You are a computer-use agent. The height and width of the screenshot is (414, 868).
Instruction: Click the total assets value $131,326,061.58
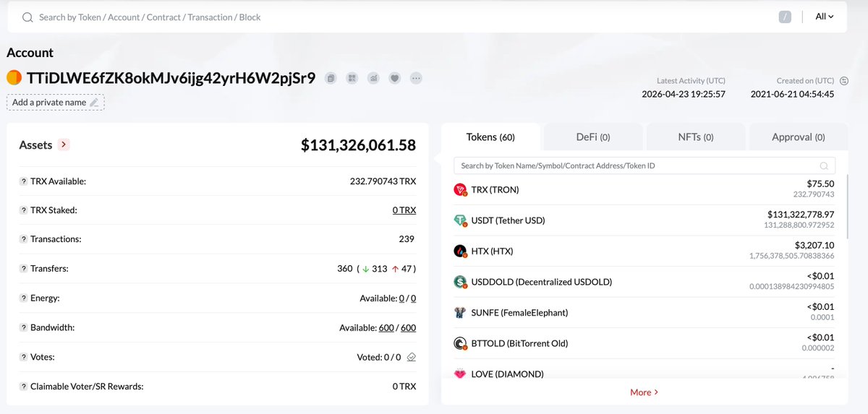359,145
